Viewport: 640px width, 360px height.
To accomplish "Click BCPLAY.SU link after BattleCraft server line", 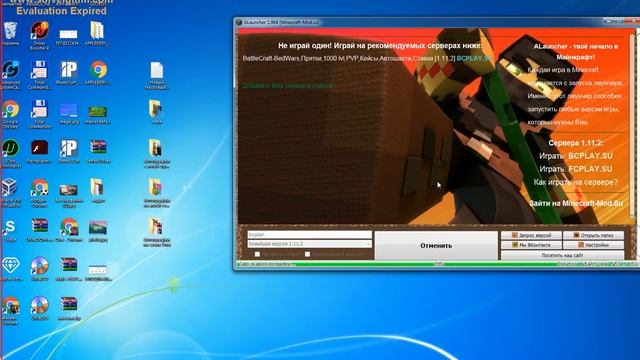I will 473,58.
